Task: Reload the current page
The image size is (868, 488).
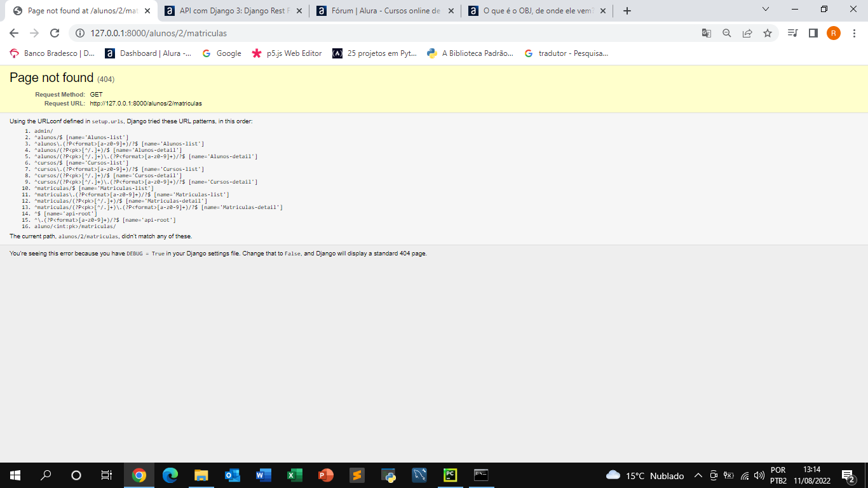Action: [55, 33]
